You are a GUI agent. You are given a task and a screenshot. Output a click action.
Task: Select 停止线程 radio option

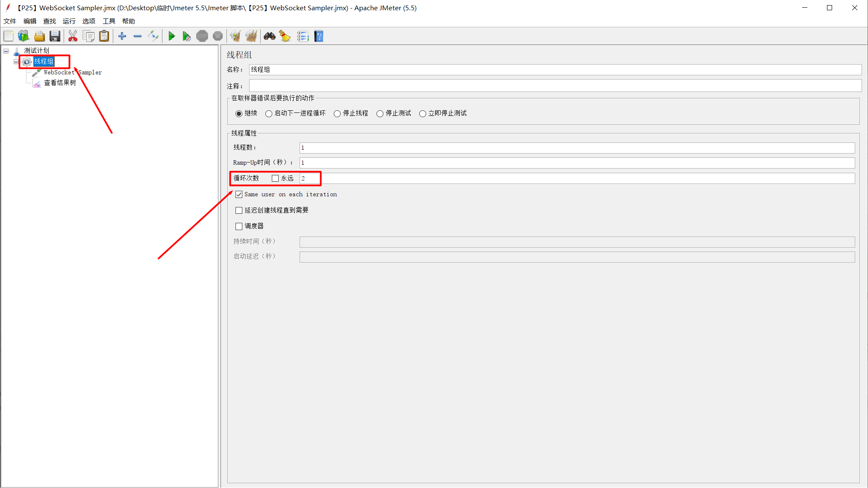pyautogui.click(x=337, y=113)
